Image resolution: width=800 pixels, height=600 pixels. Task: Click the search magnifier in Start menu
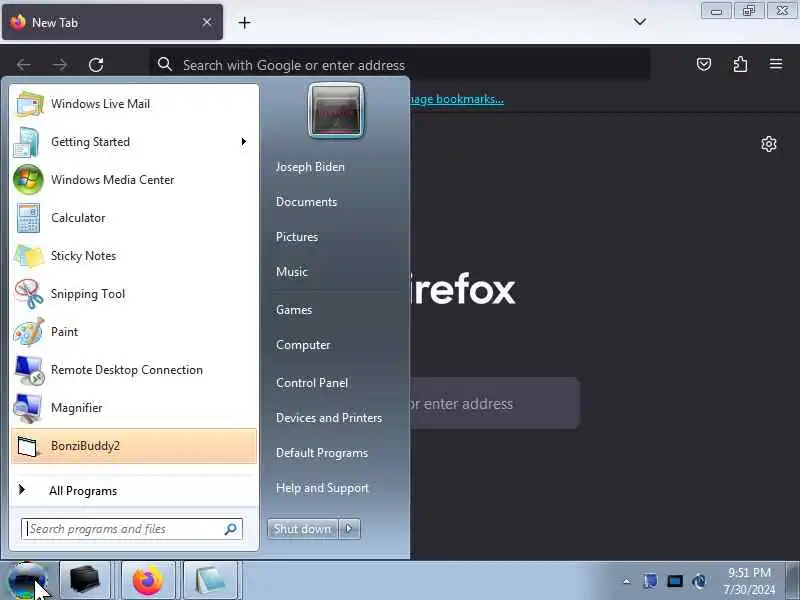pyautogui.click(x=231, y=529)
